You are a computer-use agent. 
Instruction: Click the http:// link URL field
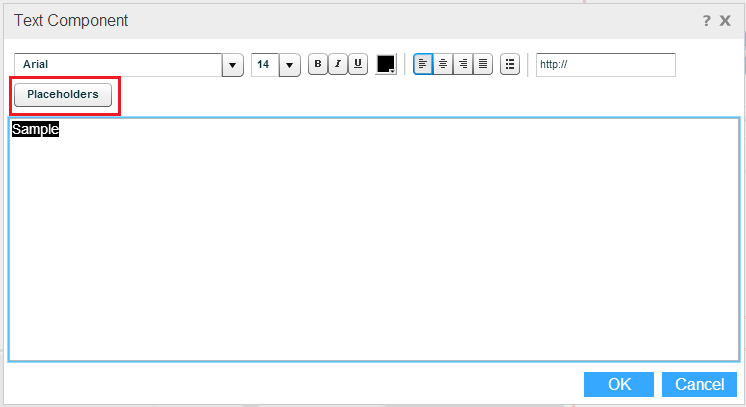click(x=605, y=65)
